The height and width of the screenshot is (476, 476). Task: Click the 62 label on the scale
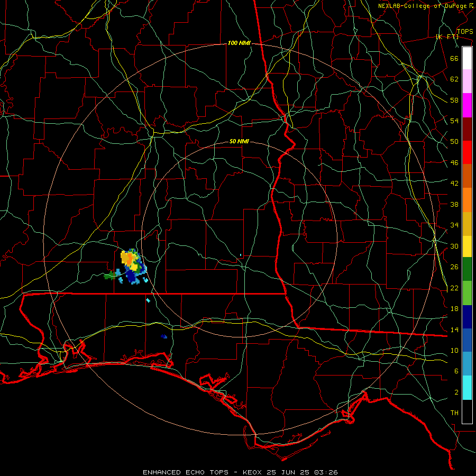pyautogui.click(x=454, y=79)
